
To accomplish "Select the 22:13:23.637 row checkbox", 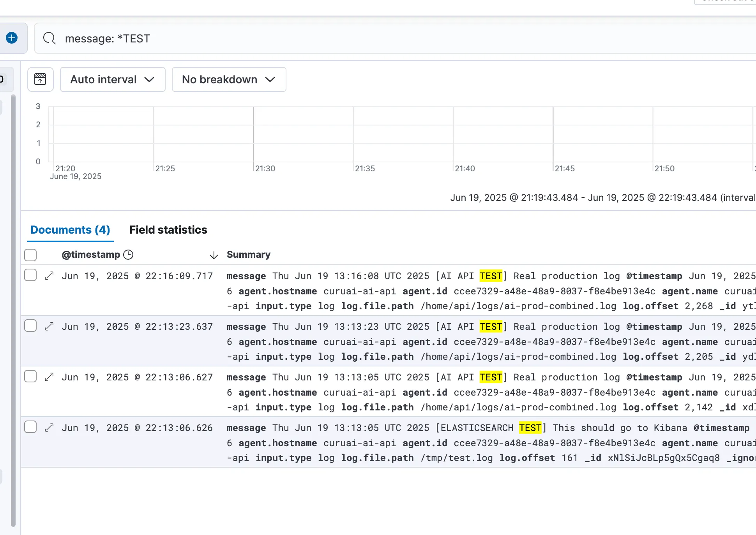I will 30,326.
